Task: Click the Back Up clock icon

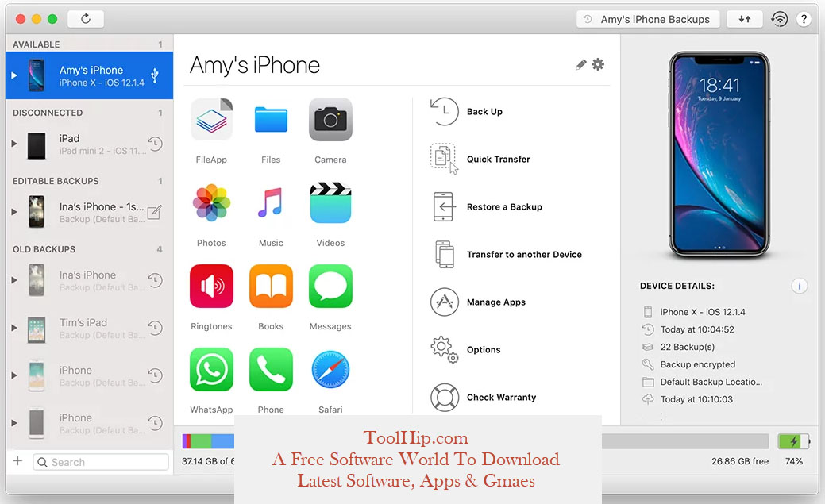Action: pos(444,112)
